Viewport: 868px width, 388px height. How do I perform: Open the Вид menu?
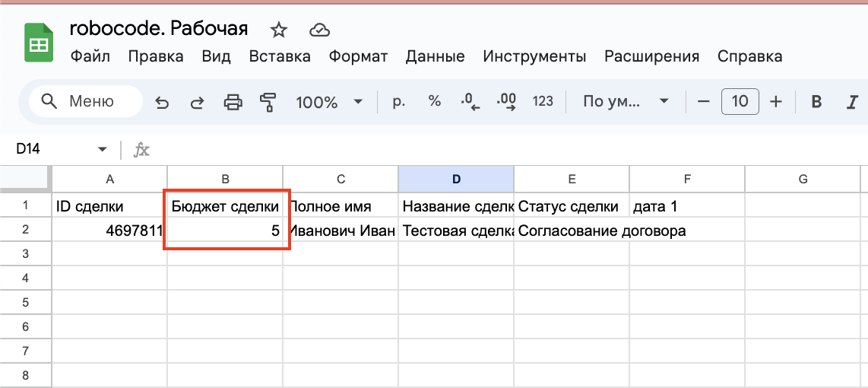[x=217, y=56]
